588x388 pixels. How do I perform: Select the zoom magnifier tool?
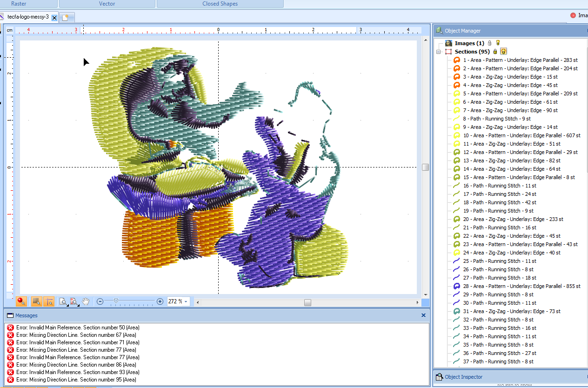click(63, 301)
